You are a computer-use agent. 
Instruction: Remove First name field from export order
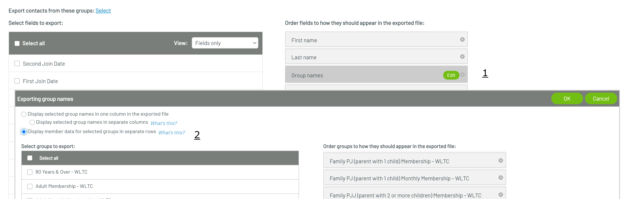[462, 39]
